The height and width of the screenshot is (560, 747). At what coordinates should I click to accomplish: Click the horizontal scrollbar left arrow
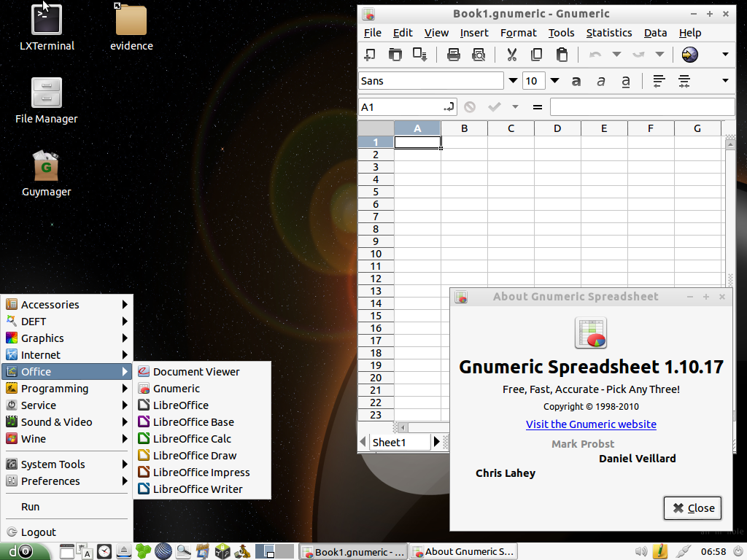point(403,427)
